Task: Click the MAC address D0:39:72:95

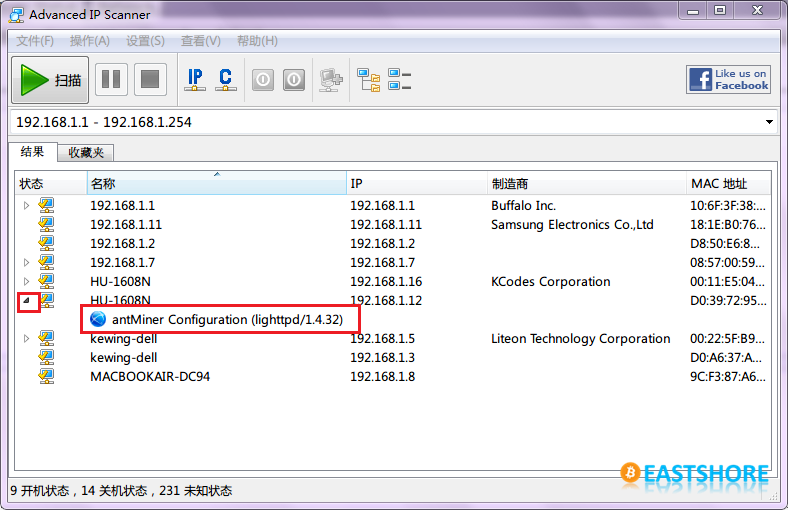Action: tap(728, 300)
